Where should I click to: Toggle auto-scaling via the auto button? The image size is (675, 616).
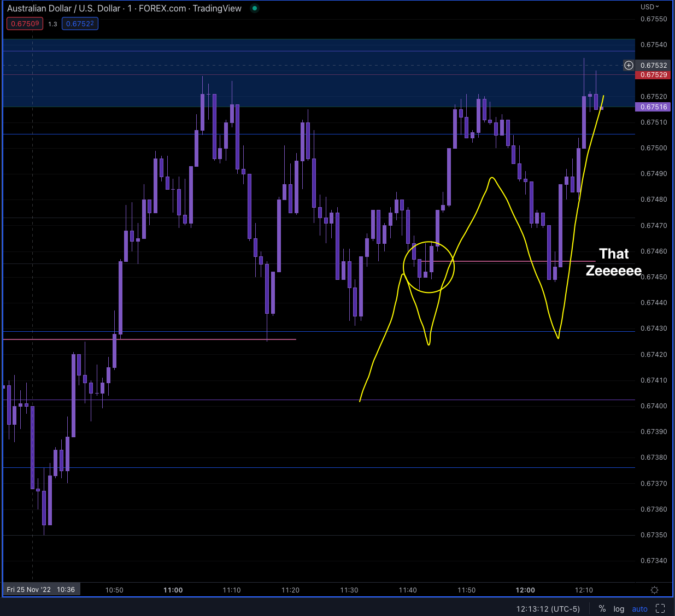(x=639, y=608)
